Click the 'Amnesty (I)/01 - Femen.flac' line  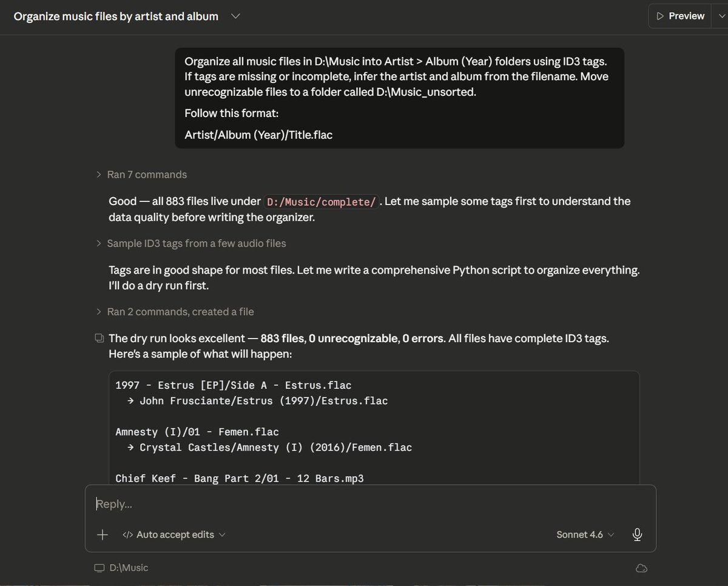(197, 432)
